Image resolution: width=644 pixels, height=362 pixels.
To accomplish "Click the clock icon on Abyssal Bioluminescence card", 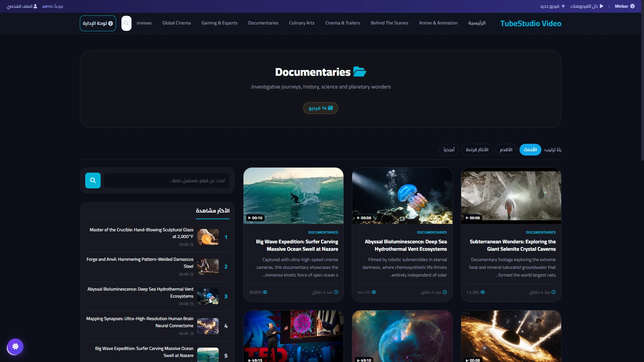I will click(x=445, y=292).
